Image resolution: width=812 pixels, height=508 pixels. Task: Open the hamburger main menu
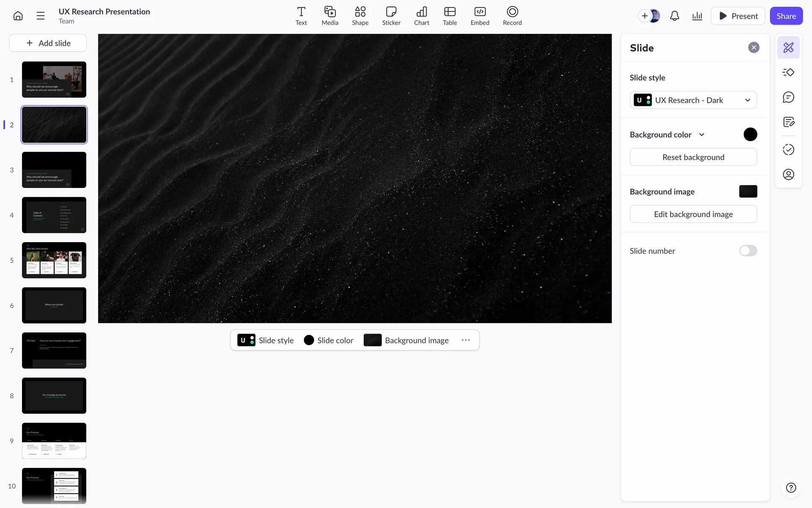41,16
